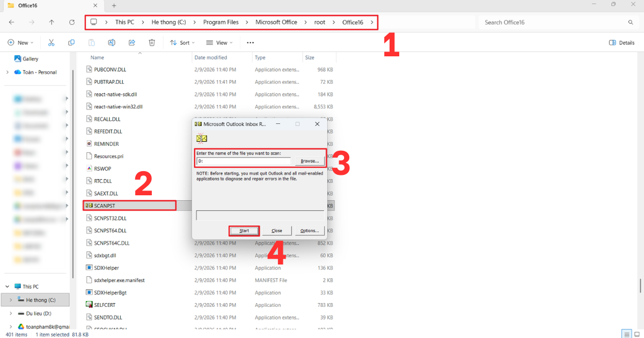Open the Sort dropdown menu
This screenshot has width=644, height=338.
[182, 42]
